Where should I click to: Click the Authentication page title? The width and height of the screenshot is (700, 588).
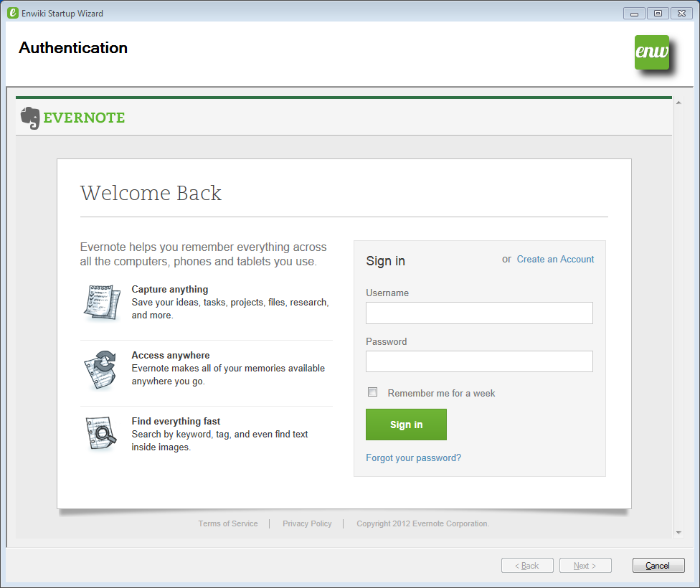point(73,48)
